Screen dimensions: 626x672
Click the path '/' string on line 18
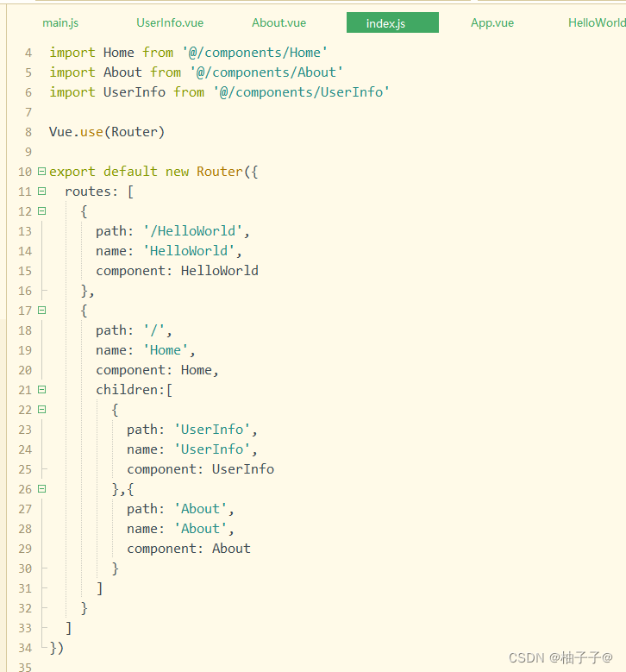[153, 330]
